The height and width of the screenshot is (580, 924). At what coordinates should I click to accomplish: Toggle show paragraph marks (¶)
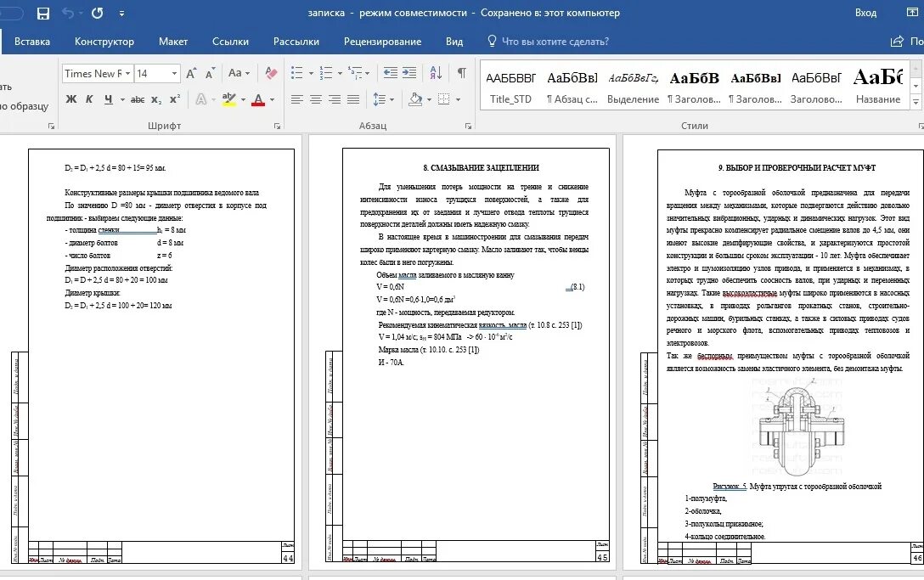pyautogui.click(x=461, y=73)
